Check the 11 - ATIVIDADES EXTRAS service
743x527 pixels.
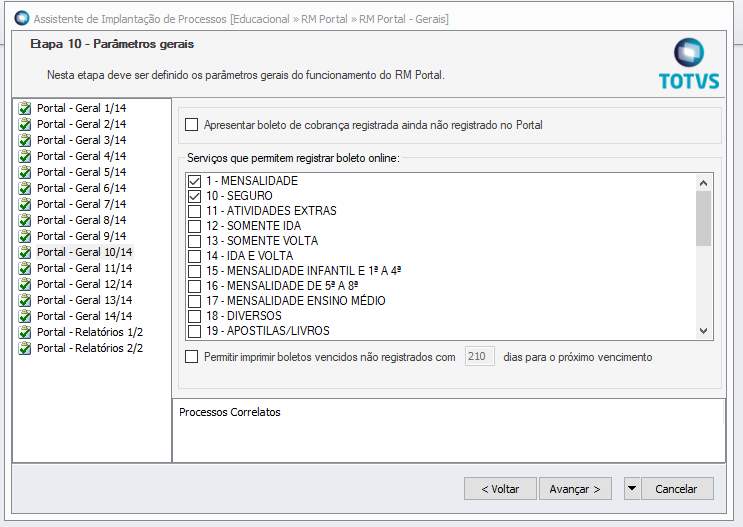click(195, 211)
